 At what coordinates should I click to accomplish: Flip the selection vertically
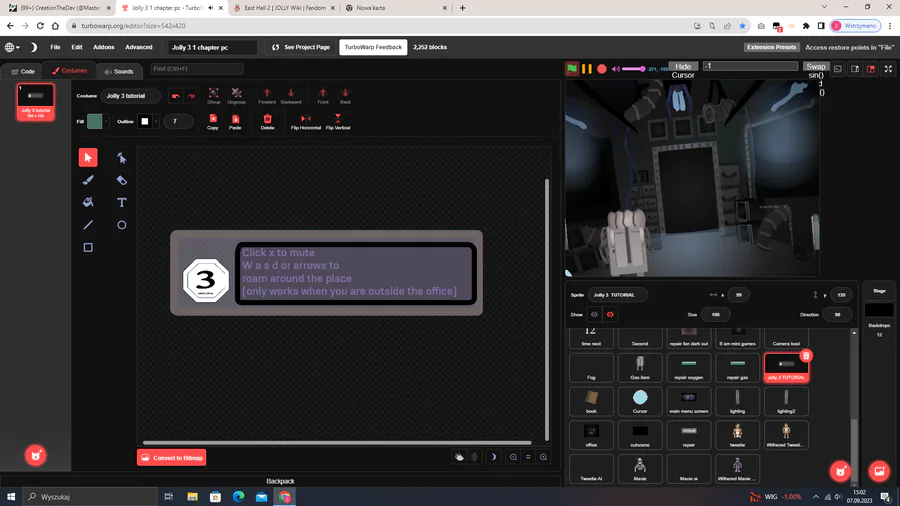(338, 122)
